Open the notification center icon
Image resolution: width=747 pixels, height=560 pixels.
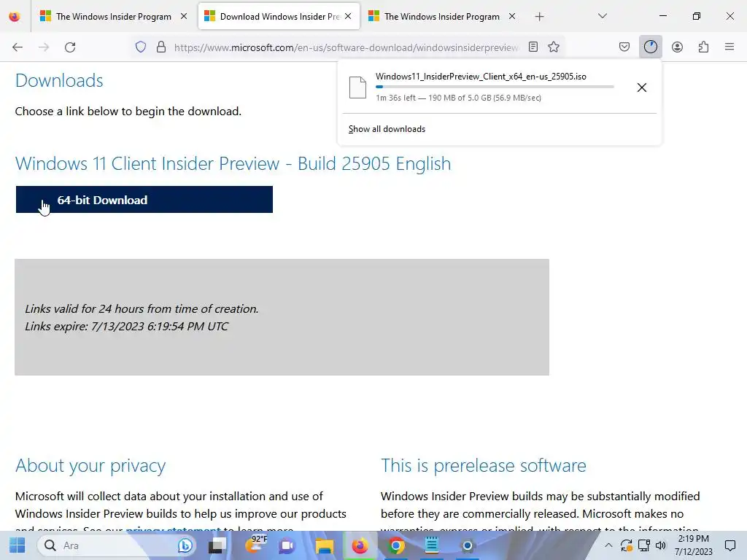(x=729, y=545)
